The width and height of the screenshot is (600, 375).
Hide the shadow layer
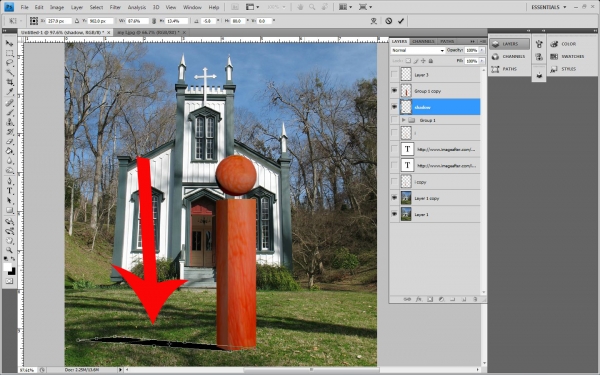coord(394,107)
